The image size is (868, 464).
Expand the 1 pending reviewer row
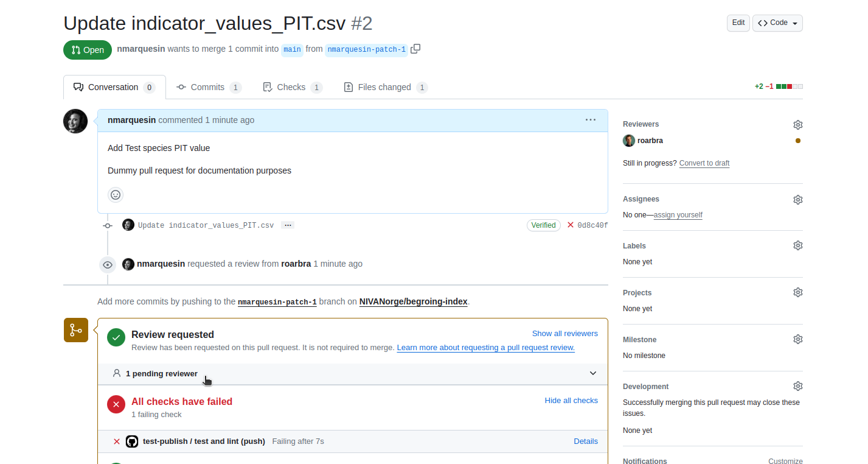click(353, 373)
